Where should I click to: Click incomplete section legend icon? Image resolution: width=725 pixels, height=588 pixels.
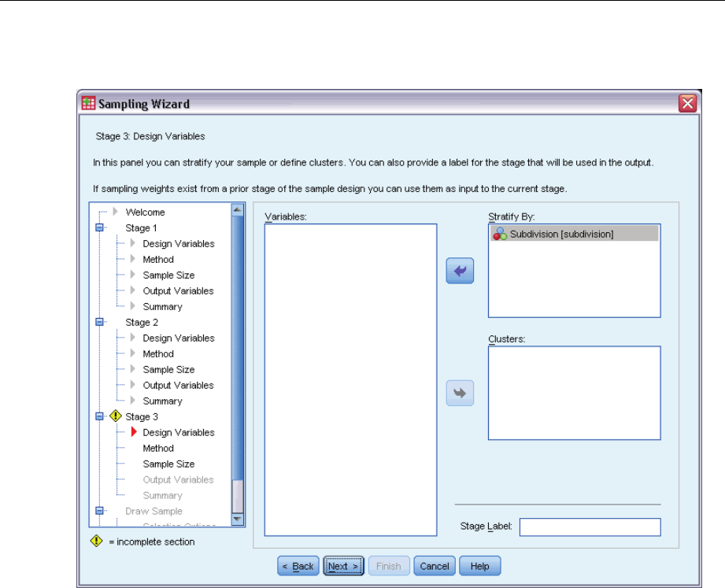click(96, 541)
